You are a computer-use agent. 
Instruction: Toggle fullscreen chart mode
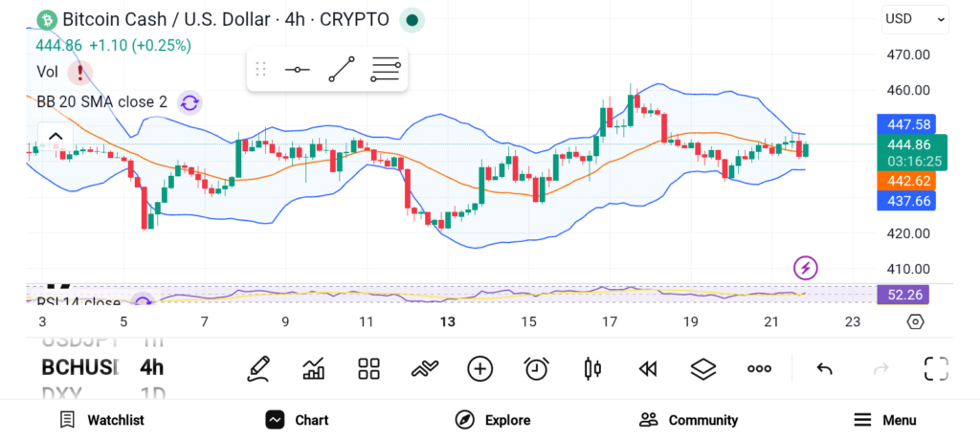click(935, 368)
